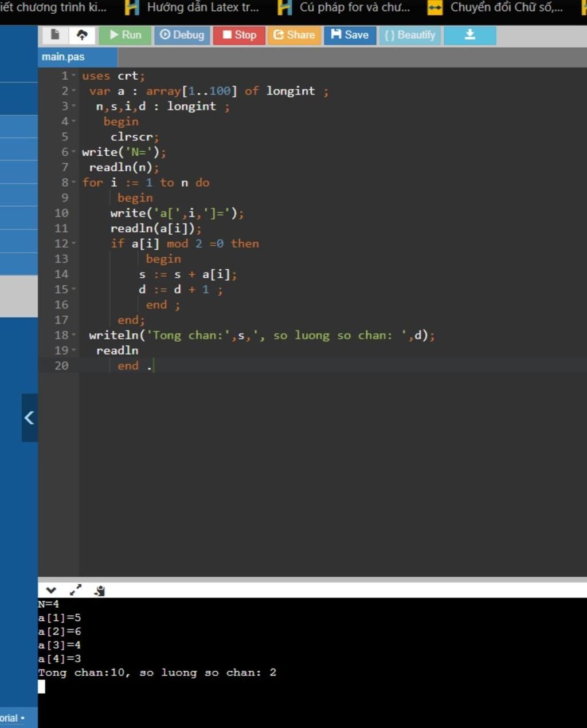Image resolution: width=587 pixels, height=728 pixels.
Task: Click the icon beside 'Hướng dẫn Latex'
Action: point(132,7)
